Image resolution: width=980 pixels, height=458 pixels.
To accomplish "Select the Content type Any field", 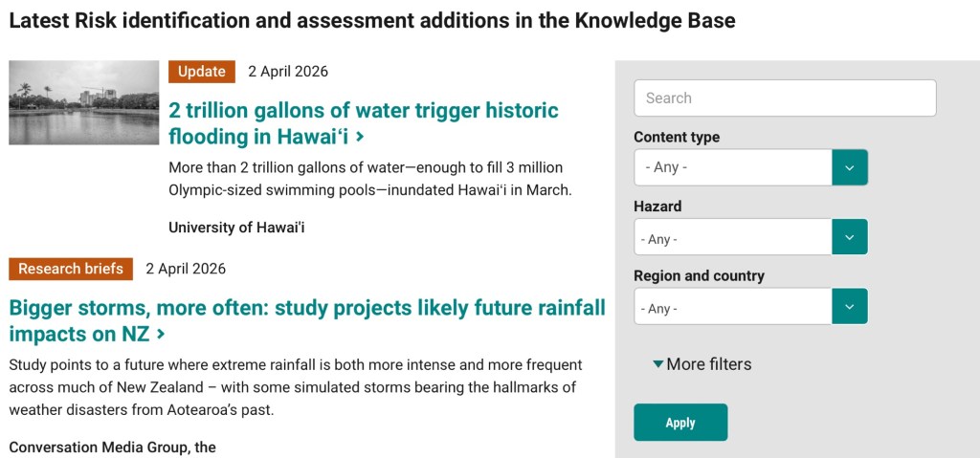I will [x=732, y=167].
